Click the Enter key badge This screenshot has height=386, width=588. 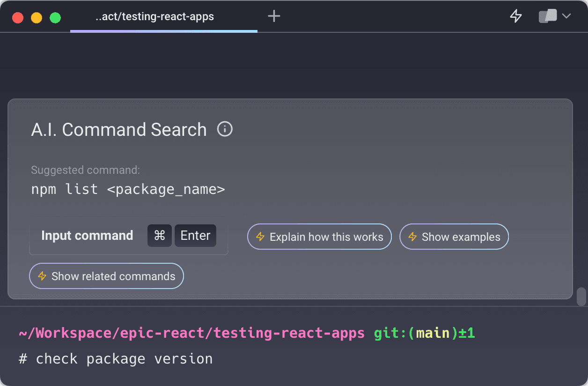[x=195, y=236]
